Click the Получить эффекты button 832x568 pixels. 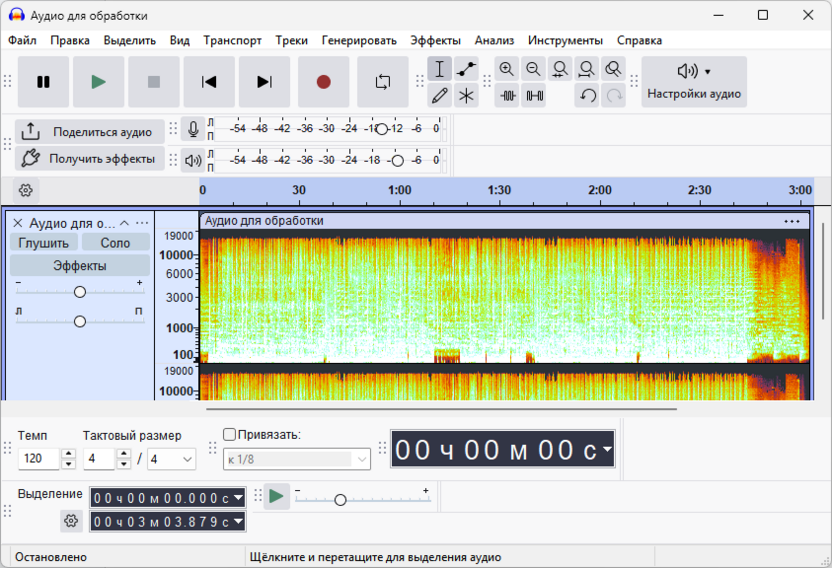point(90,158)
